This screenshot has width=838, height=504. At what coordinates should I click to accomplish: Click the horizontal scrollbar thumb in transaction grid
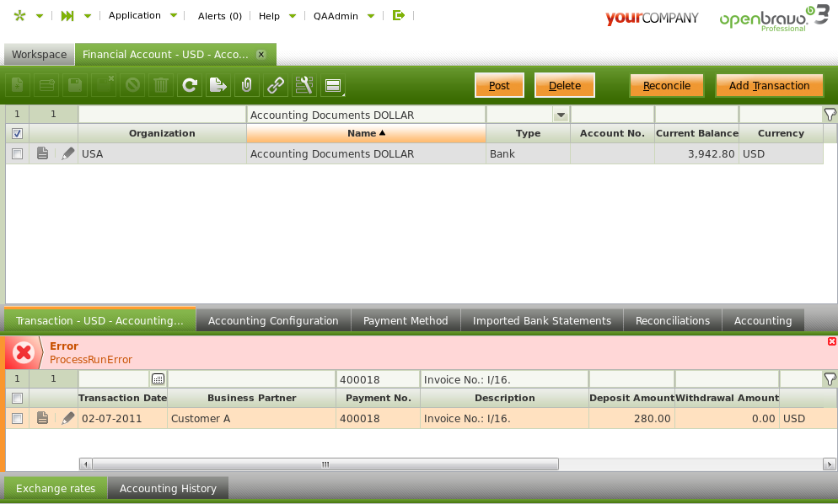tap(325, 464)
